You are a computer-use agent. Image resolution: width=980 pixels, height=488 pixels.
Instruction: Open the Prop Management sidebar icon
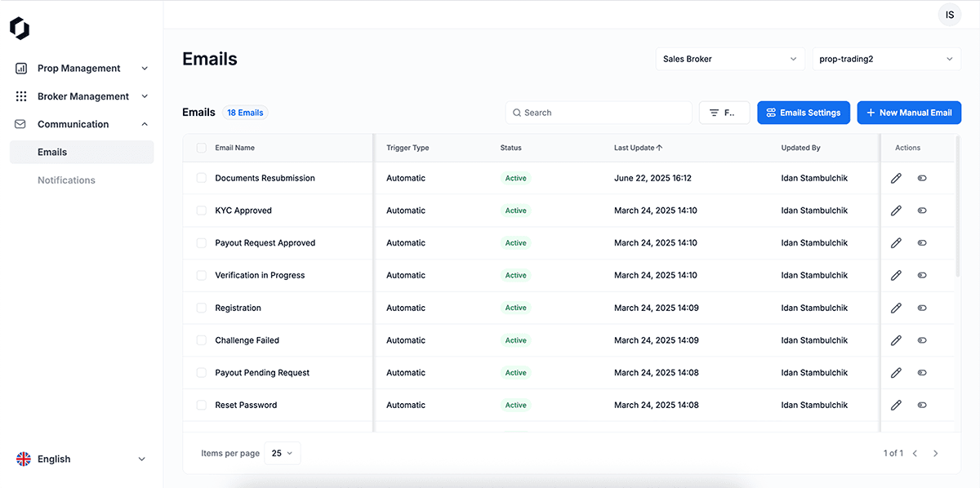pyautogui.click(x=22, y=69)
